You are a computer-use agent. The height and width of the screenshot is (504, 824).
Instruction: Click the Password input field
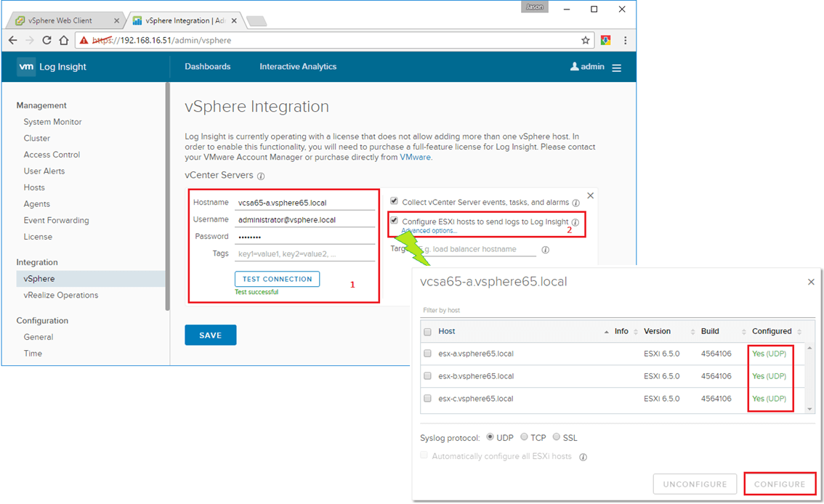(304, 237)
